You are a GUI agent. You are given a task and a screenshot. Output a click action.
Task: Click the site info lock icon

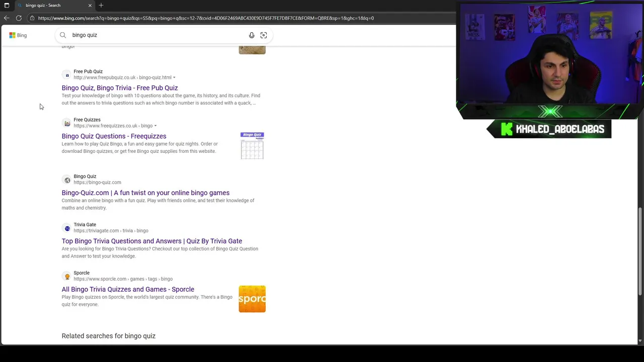coord(32,18)
